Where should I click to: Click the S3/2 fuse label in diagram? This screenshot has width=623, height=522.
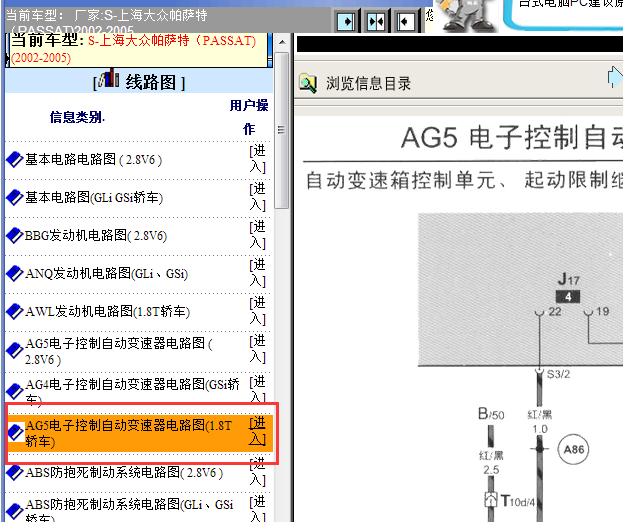pos(558,374)
